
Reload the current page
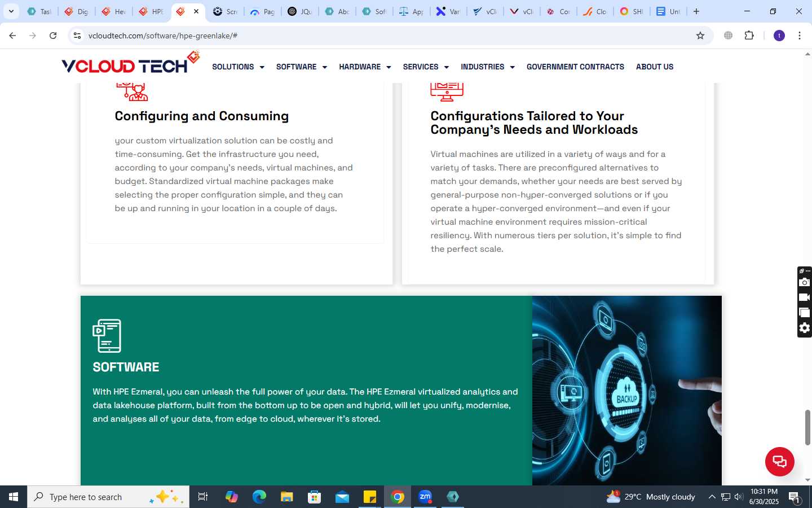click(53, 36)
